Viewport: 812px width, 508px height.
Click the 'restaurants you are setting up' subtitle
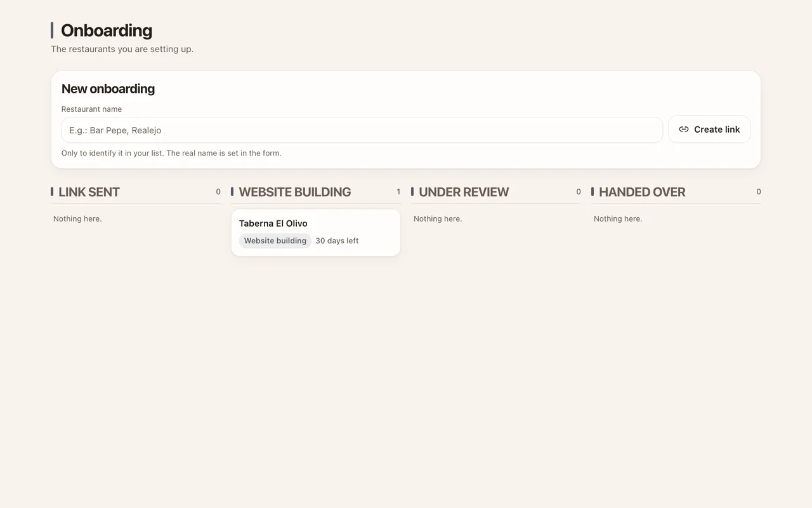(122, 49)
